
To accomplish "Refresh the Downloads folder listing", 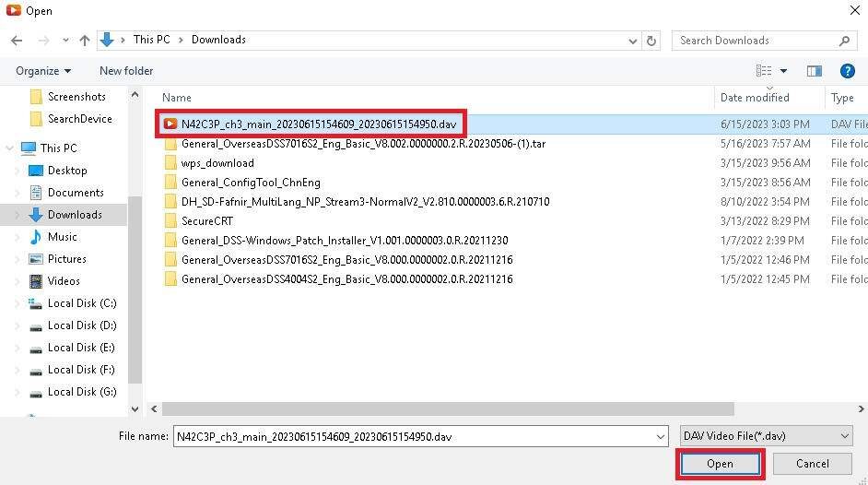I will [x=651, y=41].
